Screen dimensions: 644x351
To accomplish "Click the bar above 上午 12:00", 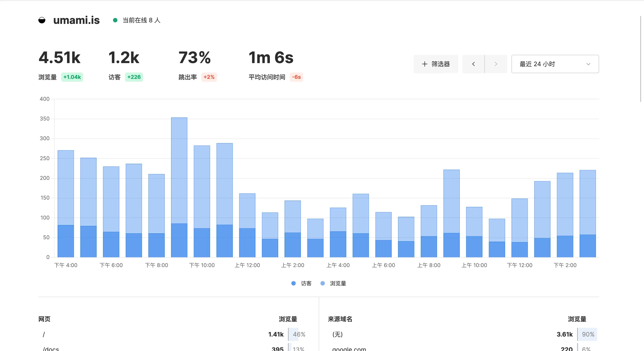I will (247, 225).
